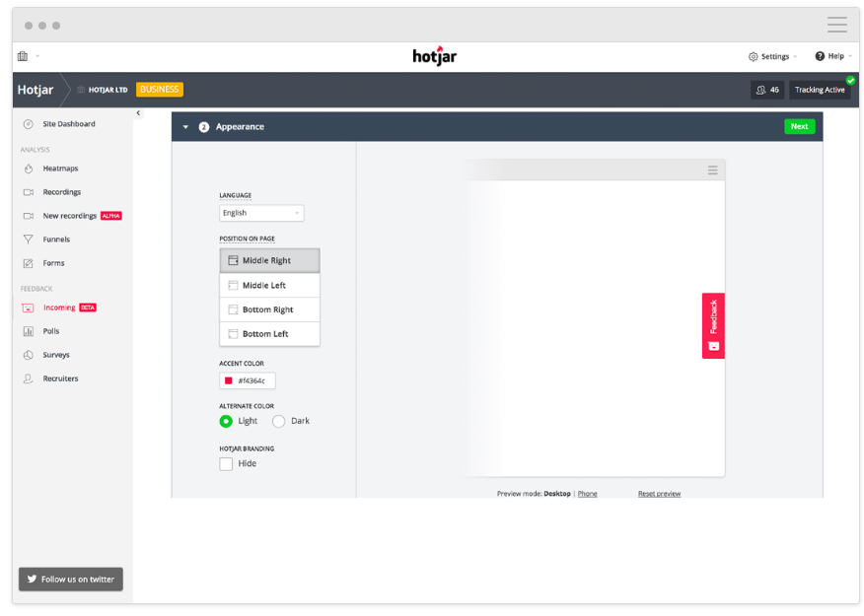Click the Feedback widget tab in preview
Screen dimensions: 864x616
pos(713,326)
